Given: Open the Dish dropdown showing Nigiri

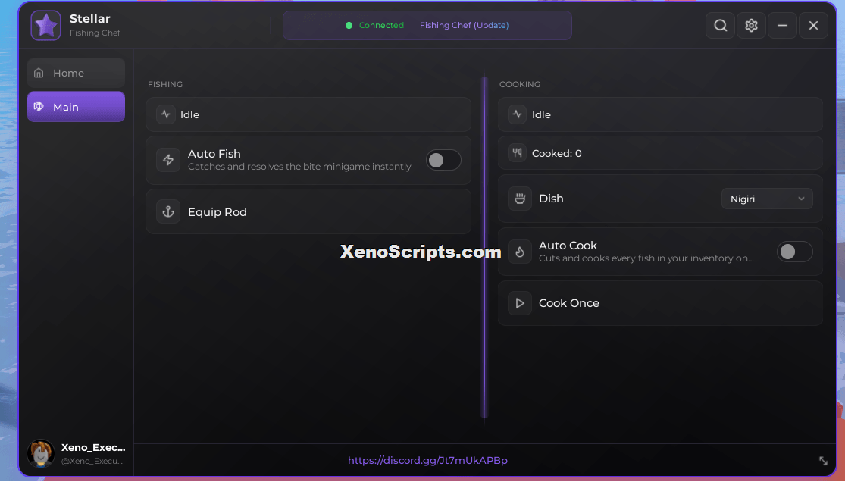Looking at the screenshot, I should point(767,199).
